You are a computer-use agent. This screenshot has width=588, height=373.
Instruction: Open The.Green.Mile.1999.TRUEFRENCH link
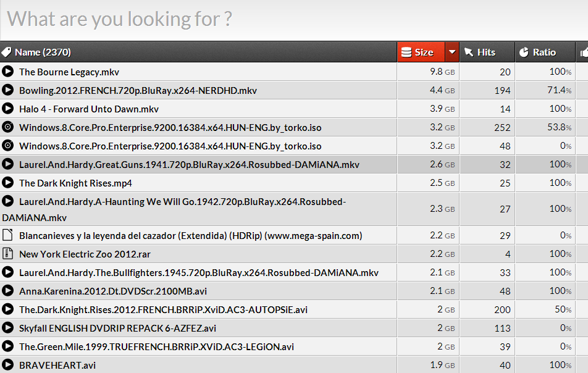click(156, 347)
